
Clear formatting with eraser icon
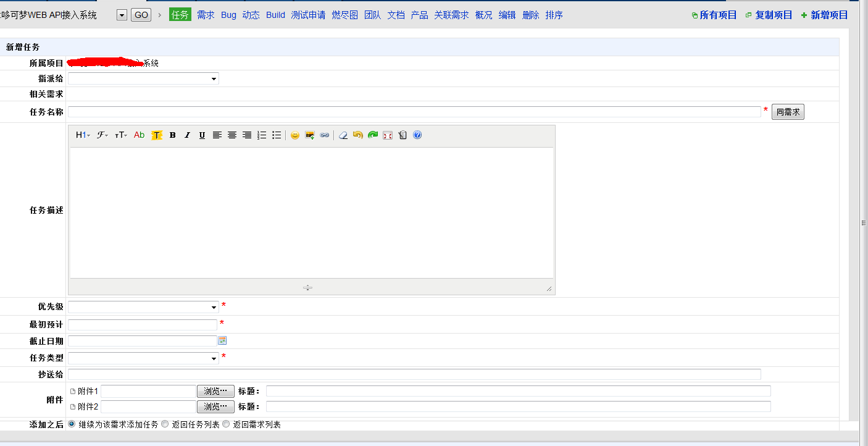(343, 135)
